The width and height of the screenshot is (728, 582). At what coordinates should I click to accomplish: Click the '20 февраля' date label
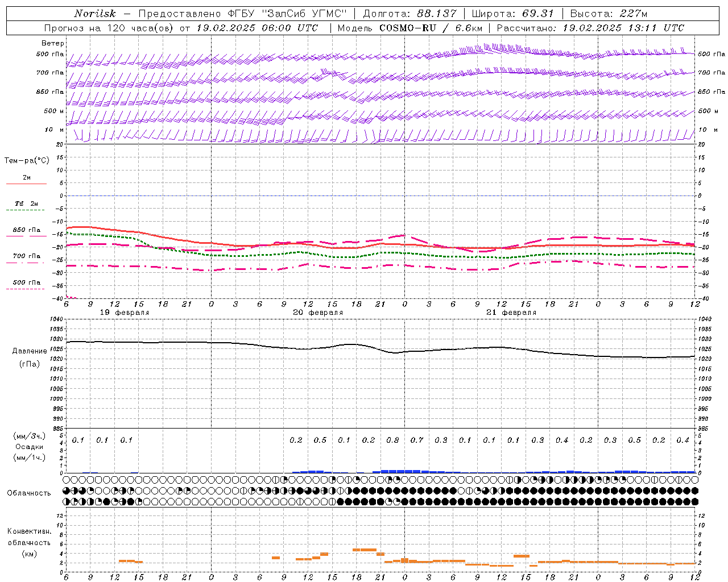click(318, 313)
